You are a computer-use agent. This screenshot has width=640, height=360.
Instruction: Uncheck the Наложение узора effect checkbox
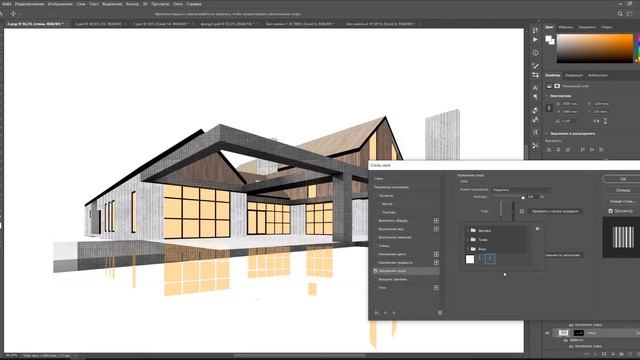376,271
